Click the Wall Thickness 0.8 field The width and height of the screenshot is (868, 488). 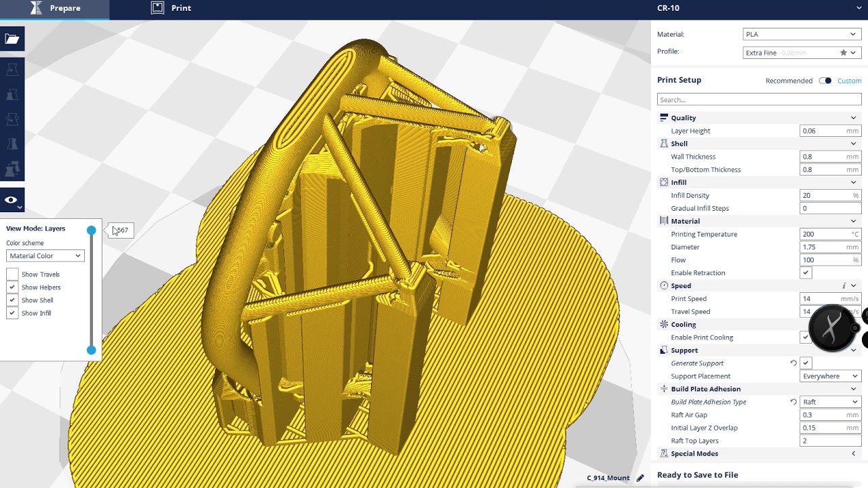(830, 157)
